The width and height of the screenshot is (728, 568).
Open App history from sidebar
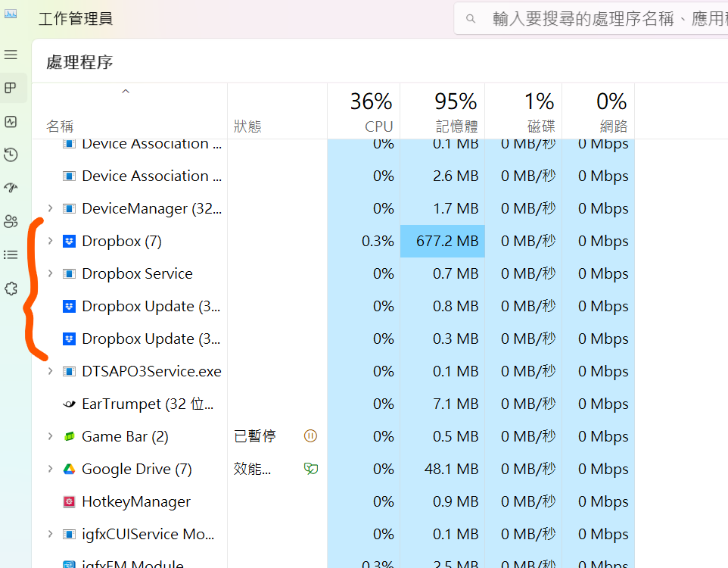click(11, 155)
